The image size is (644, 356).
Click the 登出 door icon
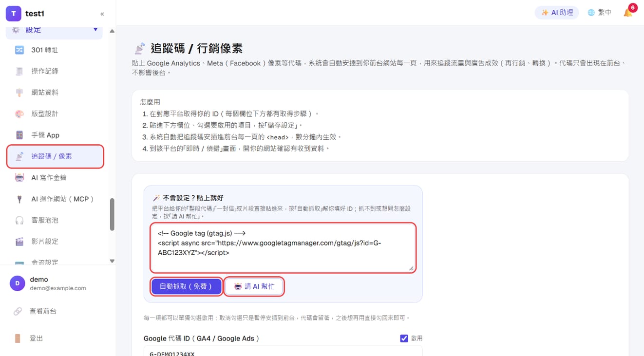[x=18, y=338]
